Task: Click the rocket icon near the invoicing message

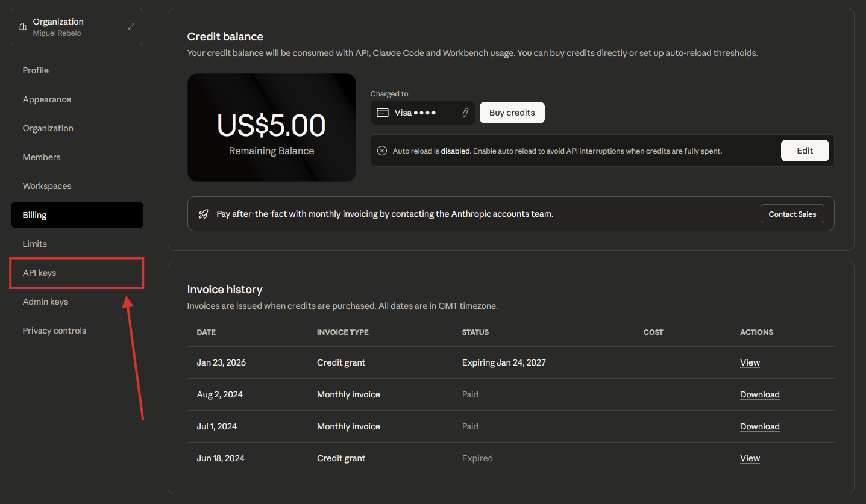Action: point(202,214)
